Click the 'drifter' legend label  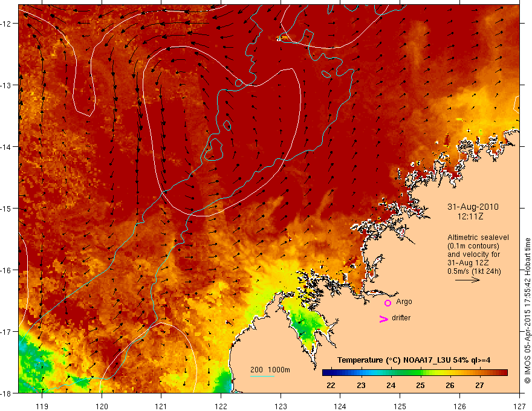pyautogui.click(x=401, y=318)
